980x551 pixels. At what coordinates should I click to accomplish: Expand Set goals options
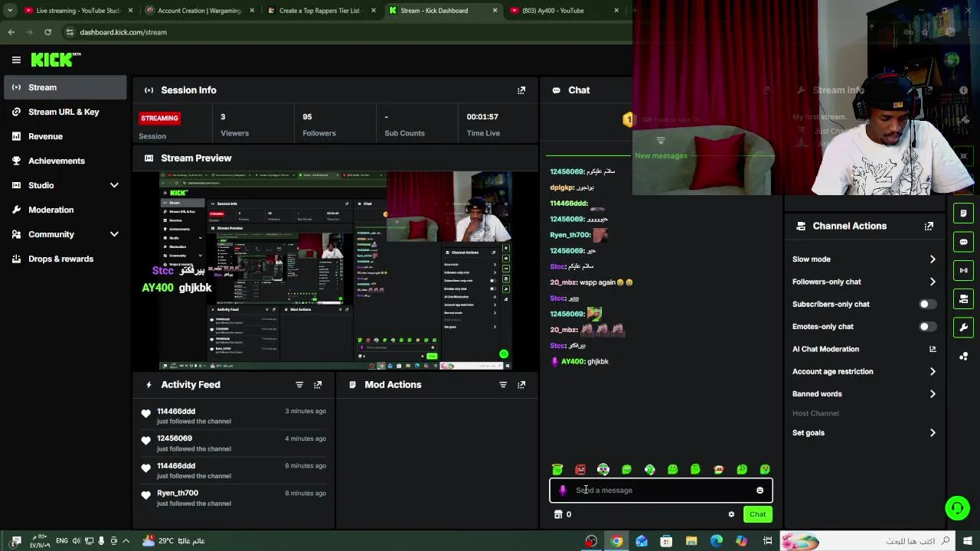pos(933,433)
